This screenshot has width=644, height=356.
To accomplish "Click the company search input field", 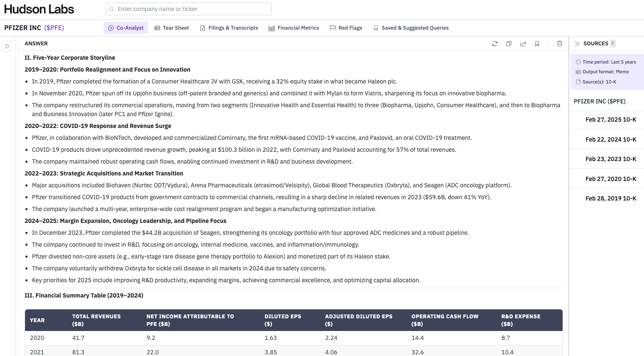I will click(189, 9).
